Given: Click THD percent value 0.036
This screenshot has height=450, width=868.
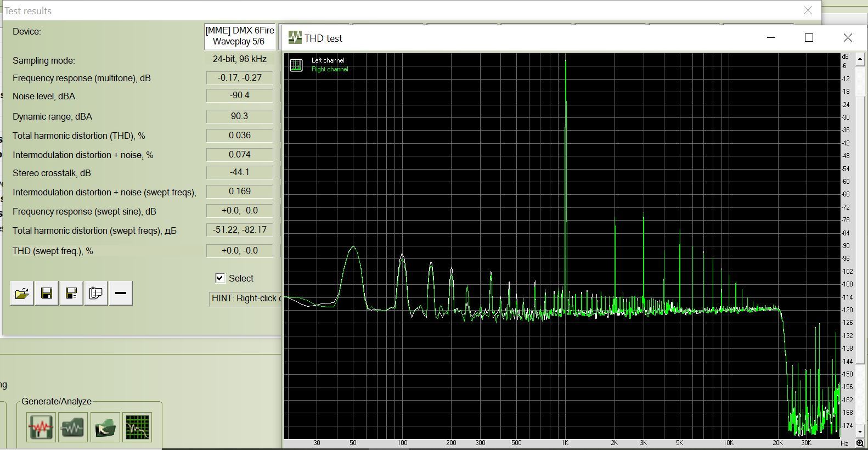Looking at the screenshot, I should 240,135.
